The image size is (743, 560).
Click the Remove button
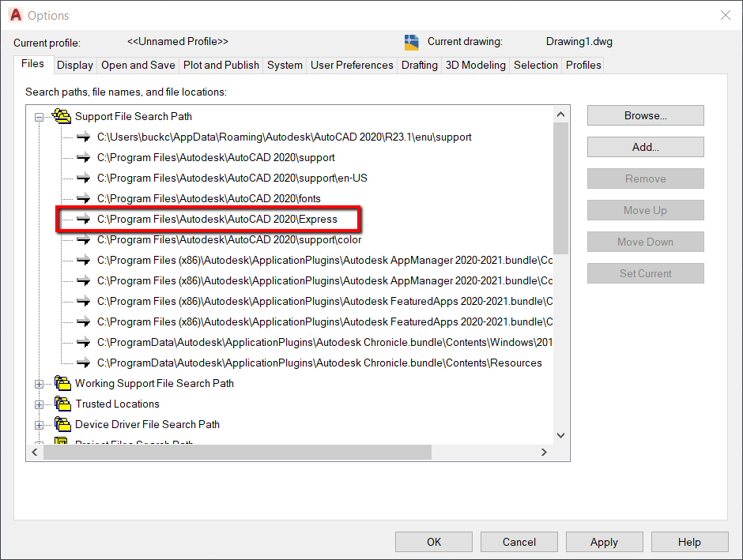pos(646,179)
